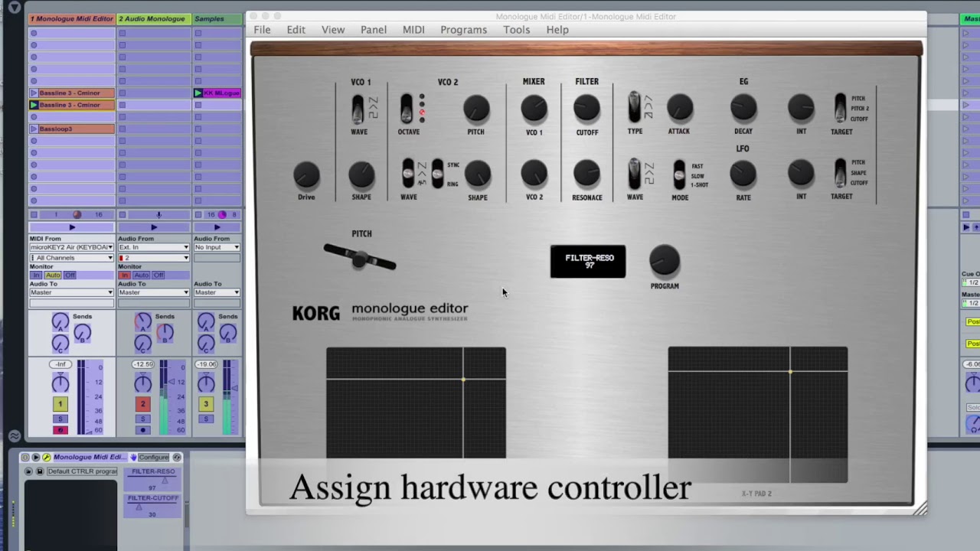The image size is (980, 551).
Task: Open the No Input dropdown on Samples track
Action: [x=217, y=247]
